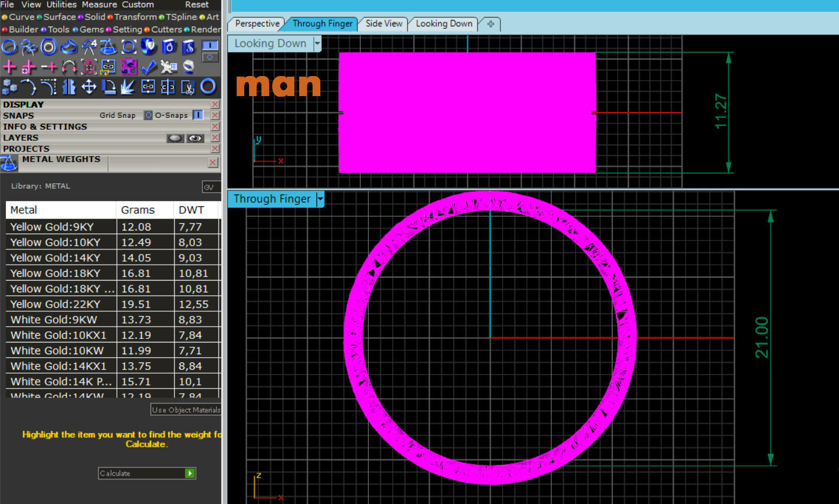Screen dimensions: 839x504
Task: Select the Yellow Gold:14KY row
Action: (x=113, y=258)
